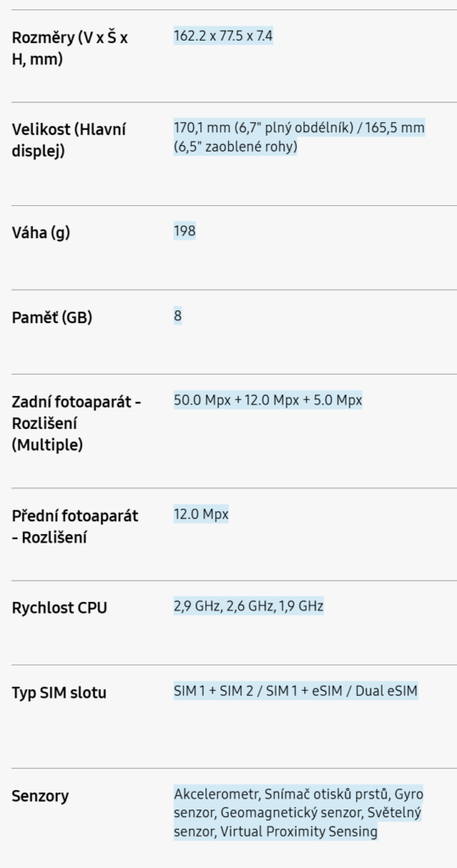This screenshot has width=457, height=868.
Task: Click the display size text starting with 170,1 mm
Action: click(x=299, y=138)
